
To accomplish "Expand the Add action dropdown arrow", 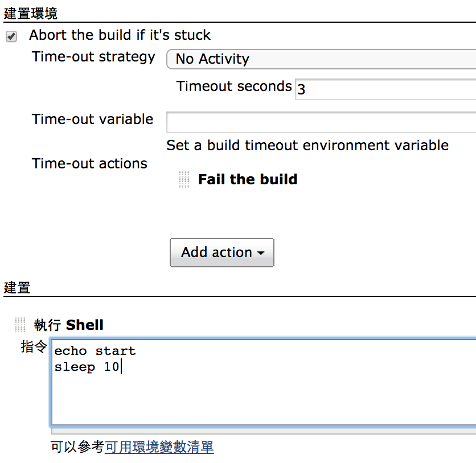I will (x=261, y=253).
